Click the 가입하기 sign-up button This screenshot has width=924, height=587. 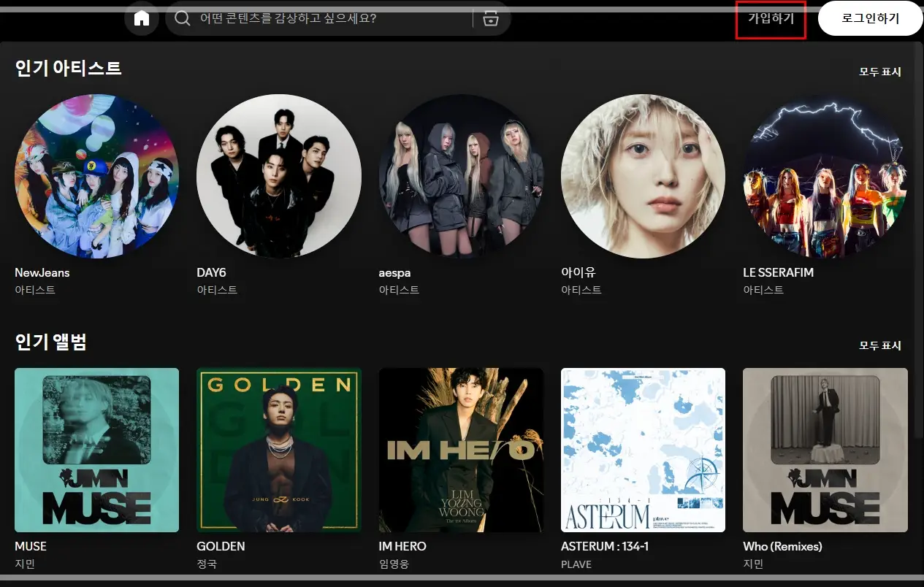770,19
